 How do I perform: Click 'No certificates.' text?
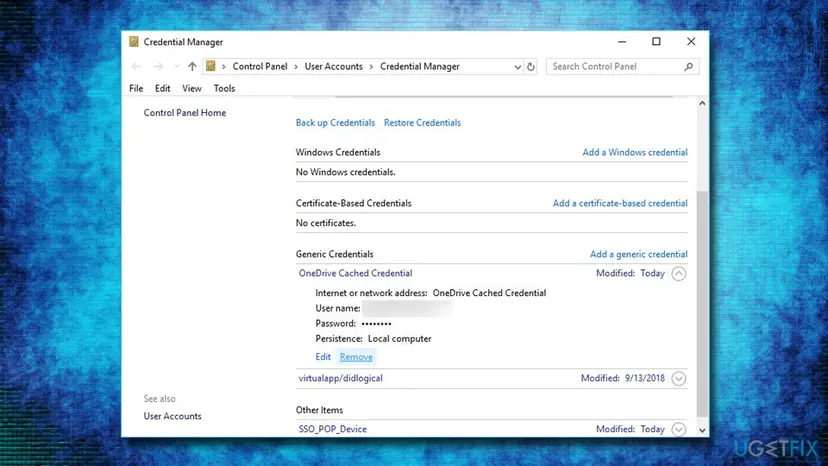326,223
